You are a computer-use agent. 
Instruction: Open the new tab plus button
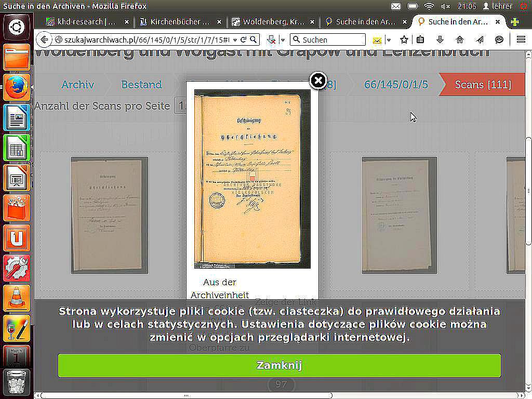514,22
